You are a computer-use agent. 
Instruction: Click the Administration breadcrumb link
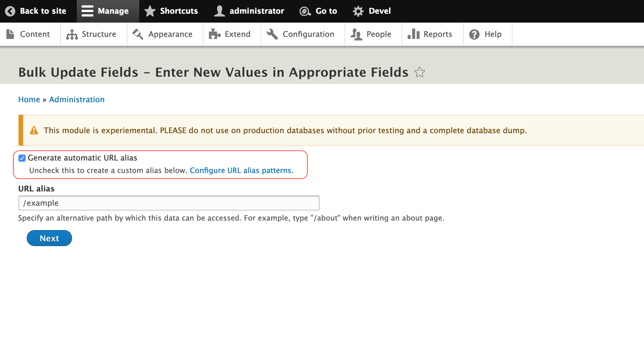[x=77, y=100]
